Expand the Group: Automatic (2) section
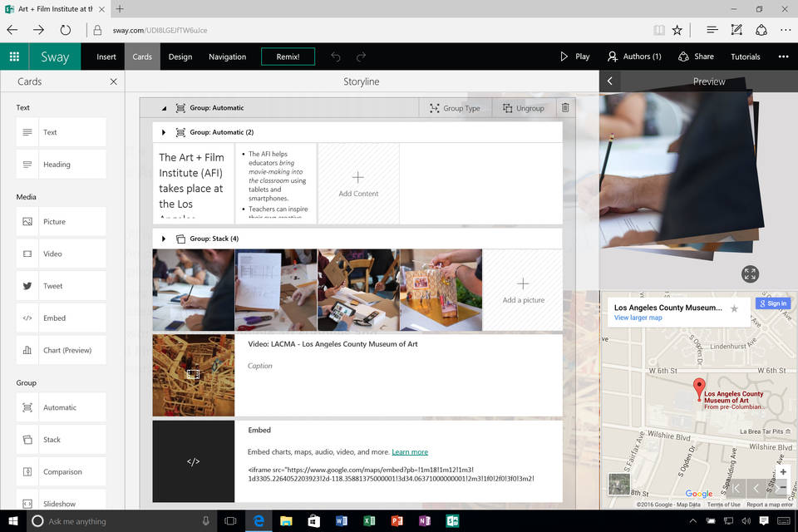The image size is (798, 532). (164, 132)
